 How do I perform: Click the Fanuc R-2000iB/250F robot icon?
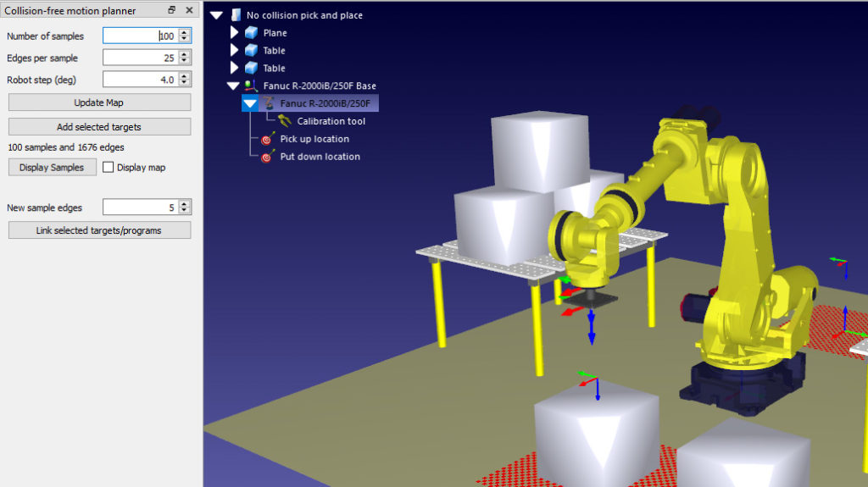269,103
